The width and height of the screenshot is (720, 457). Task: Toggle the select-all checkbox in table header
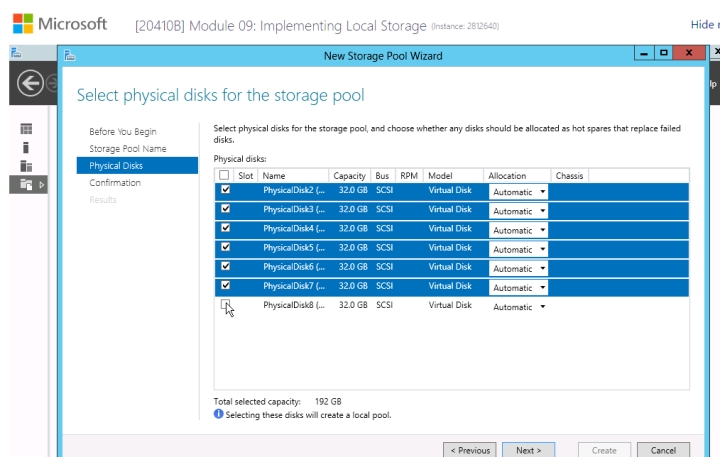click(224, 175)
